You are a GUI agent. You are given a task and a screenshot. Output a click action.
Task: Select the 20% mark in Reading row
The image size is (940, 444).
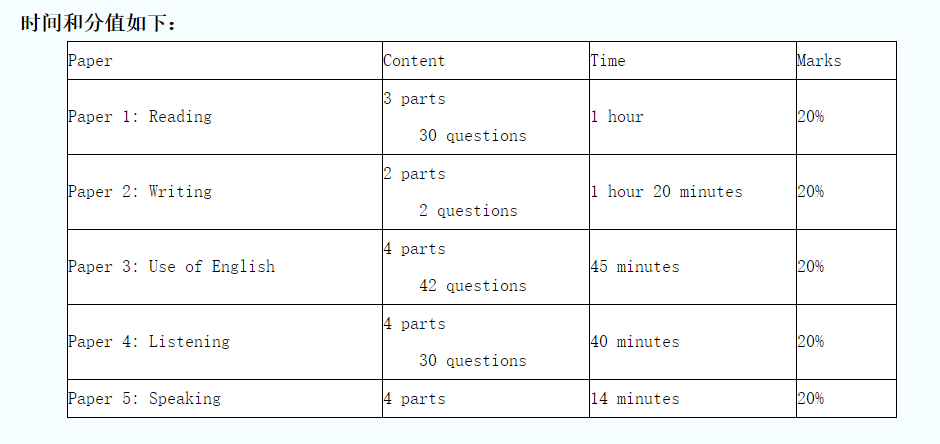(811, 117)
